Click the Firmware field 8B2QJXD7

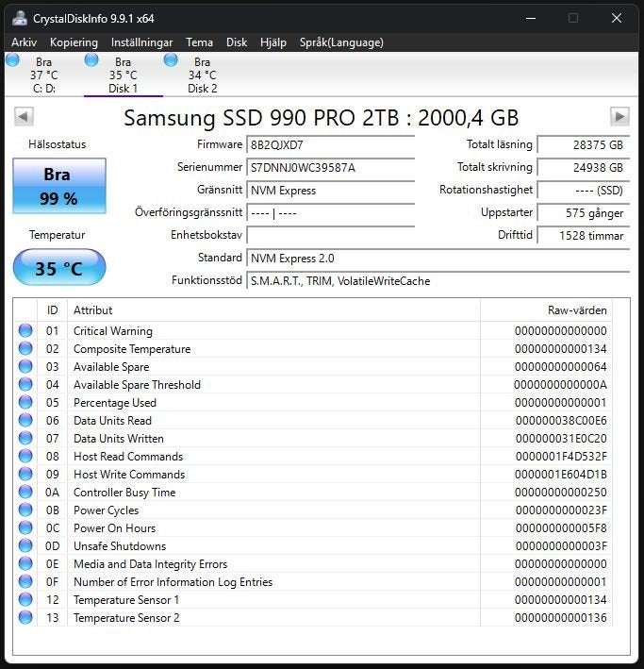click(x=331, y=144)
